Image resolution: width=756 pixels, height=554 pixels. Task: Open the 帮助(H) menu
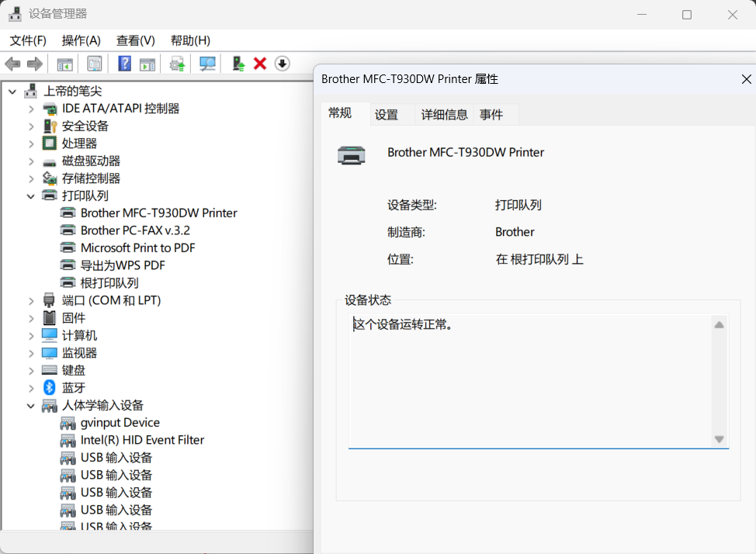[190, 40]
